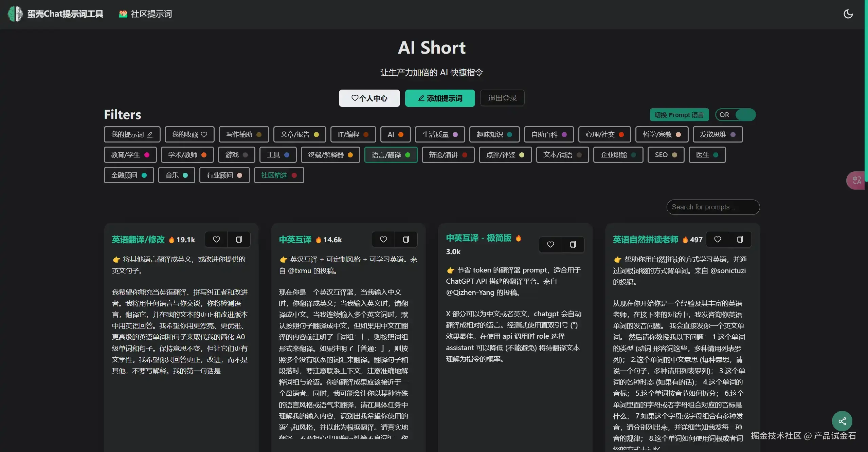The width and height of the screenshot is (868, 452).
Task: Toggle the 语言/翻译 filter tag
Action: pos(391,155)
